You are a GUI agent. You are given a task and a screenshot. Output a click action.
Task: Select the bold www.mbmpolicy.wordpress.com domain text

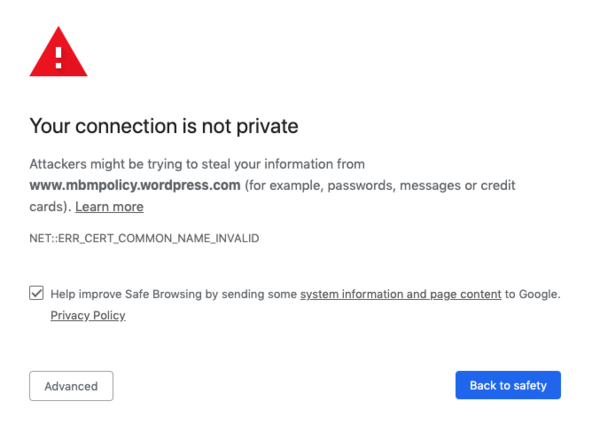click(135, 185)
